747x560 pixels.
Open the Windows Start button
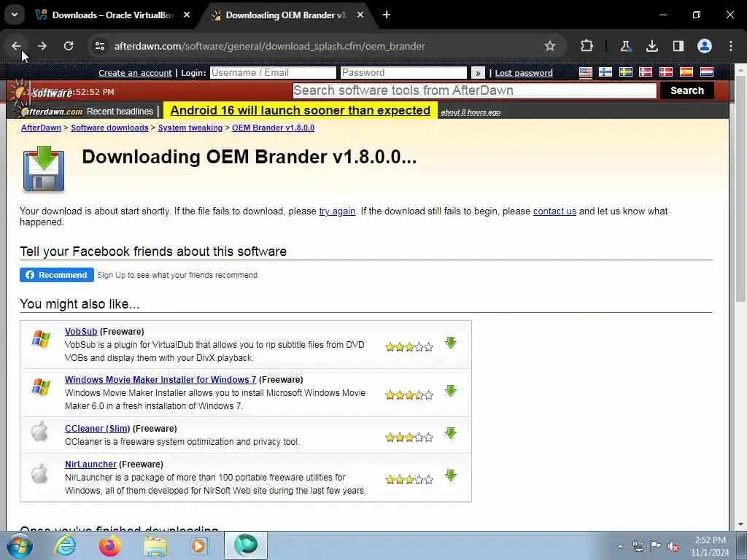point(20,545)
